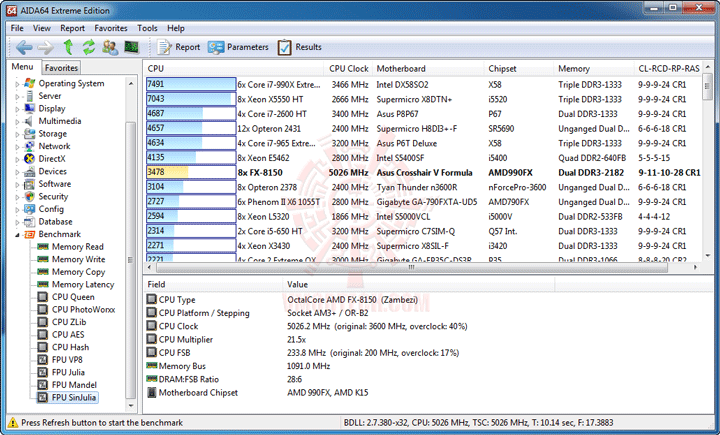Expand the DirectX tree node
The width and height of the screenshot is (720, 435).
coord(17,159)
